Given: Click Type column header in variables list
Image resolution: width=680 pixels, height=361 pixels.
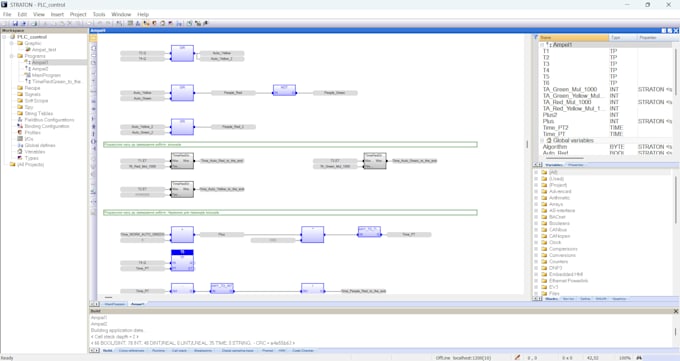Looking at the screenshot, I should [623, 38].
